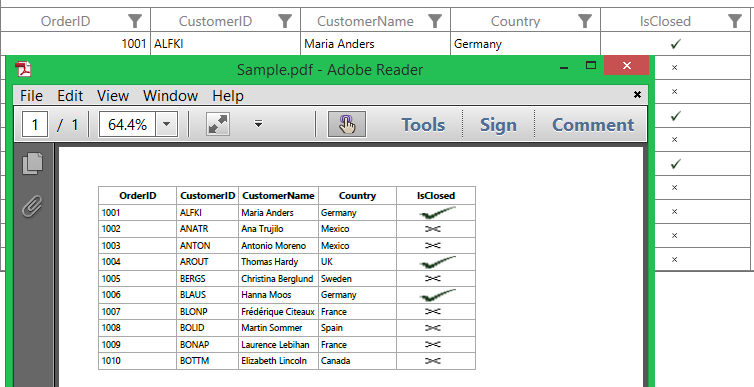Open the CustomerName column filter icon

pyautogui.click(x=435, y=21)
